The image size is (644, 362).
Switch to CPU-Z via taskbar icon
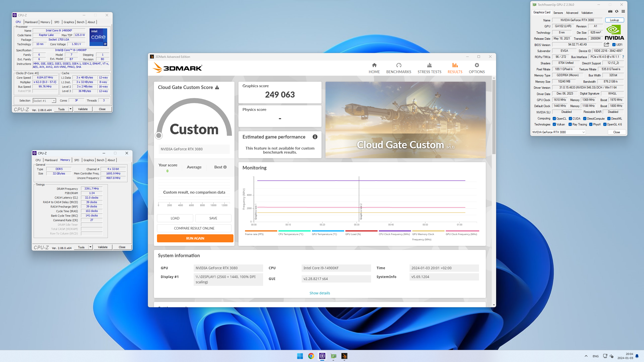tap(322, 356)
